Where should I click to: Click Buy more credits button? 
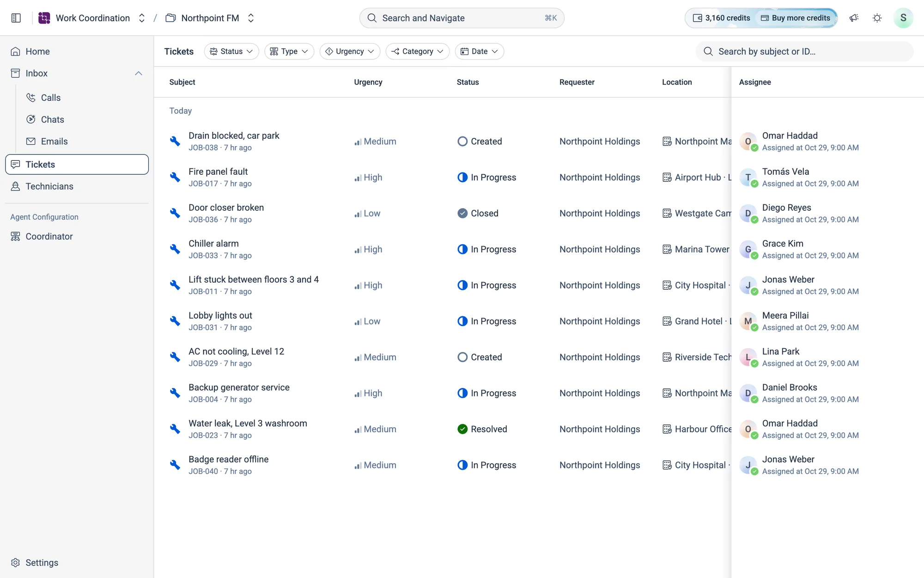click(x=796, y=18)
